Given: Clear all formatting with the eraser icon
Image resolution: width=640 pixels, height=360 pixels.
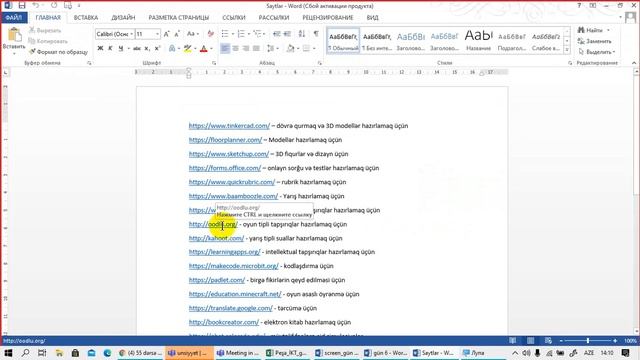Looking at the screenshot, I should (210, 34).
